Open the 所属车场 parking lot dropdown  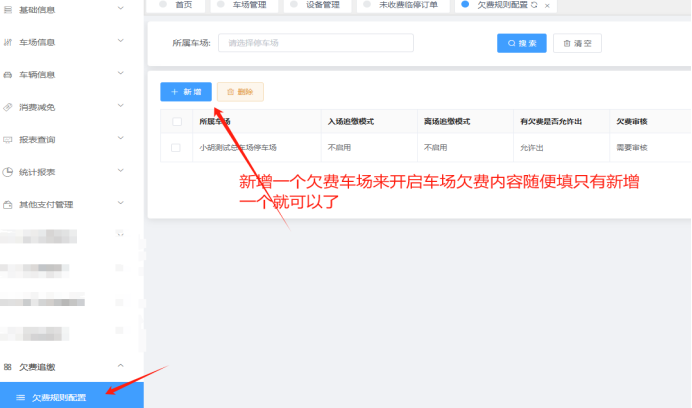316,43
